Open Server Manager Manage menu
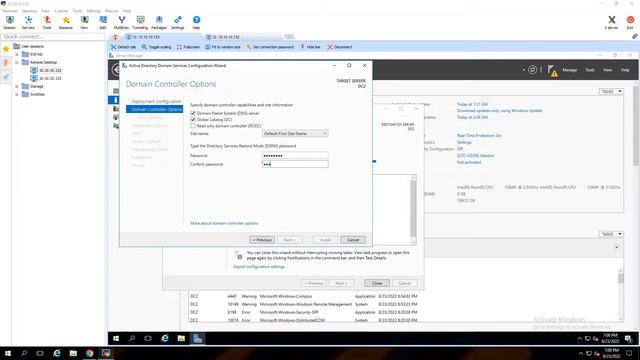640x360 pixels. click(x=569, y=70)
